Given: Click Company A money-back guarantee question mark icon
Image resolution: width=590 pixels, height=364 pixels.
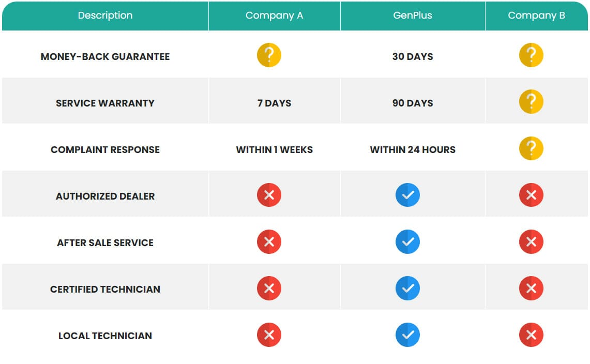Looking at the screenshot, I should [269, 55].
